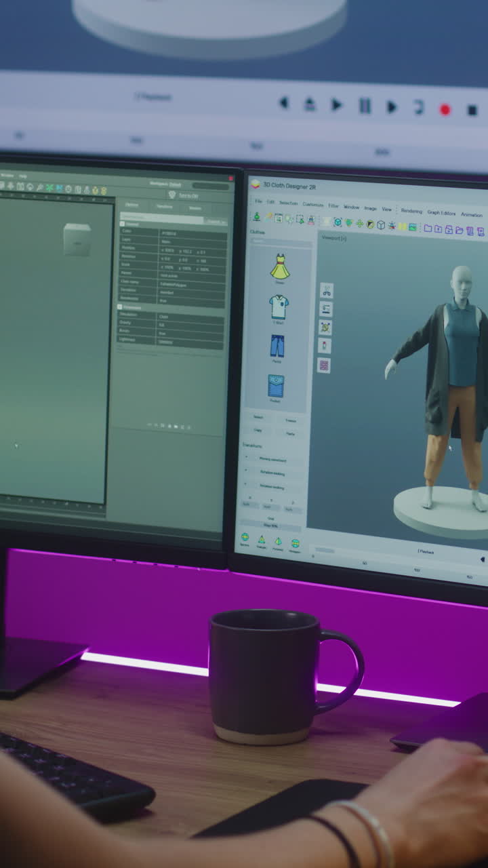Click the mannequin model in the viewport
Screen dimensions: 488x868
(x=455, y=387)
